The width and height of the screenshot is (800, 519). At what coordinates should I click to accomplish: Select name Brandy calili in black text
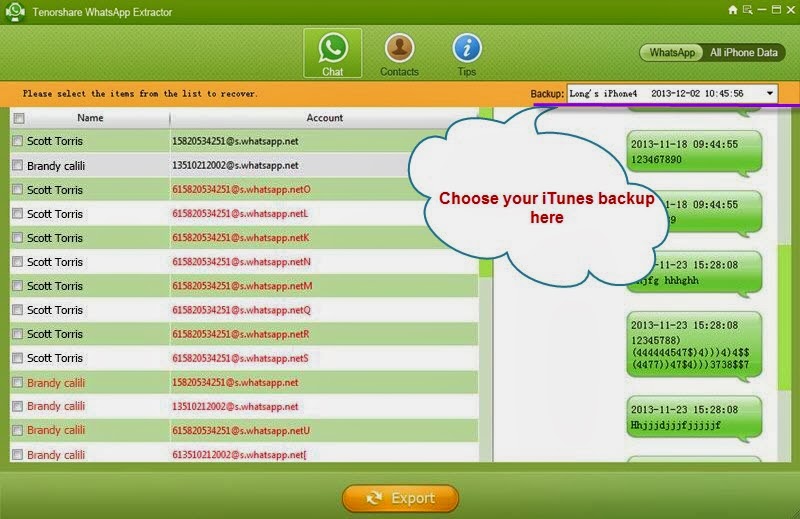click(x=56, y=166)
